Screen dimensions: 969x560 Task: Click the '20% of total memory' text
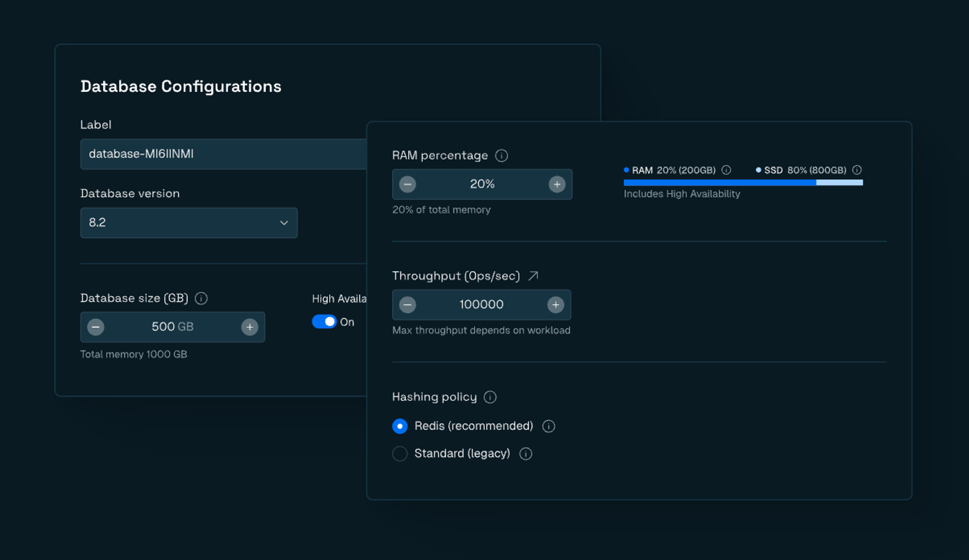[x=441, y=210]
